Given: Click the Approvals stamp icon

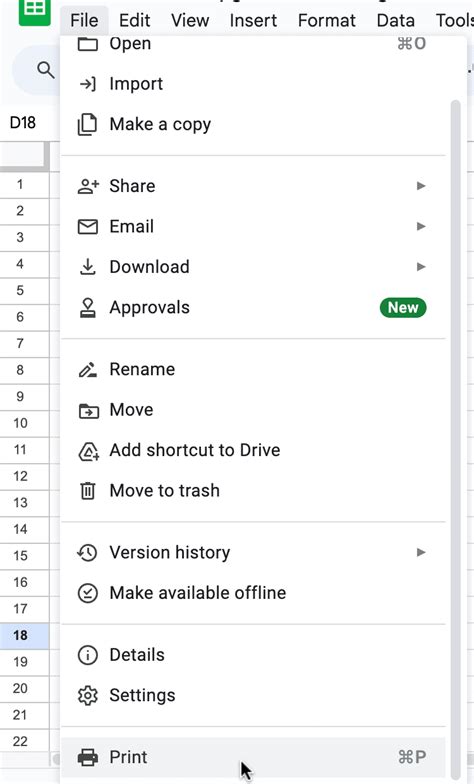Looking at the screenshot, I should tap(88, 308).
